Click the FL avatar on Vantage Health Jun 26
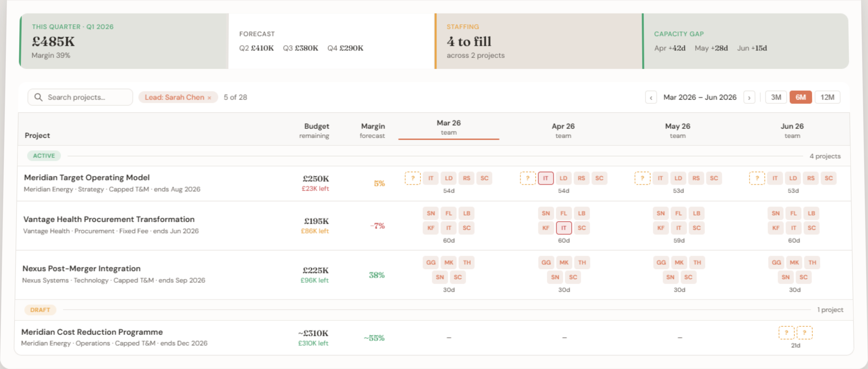The height and width of the screenshot is (369, 868). [793, 213]
